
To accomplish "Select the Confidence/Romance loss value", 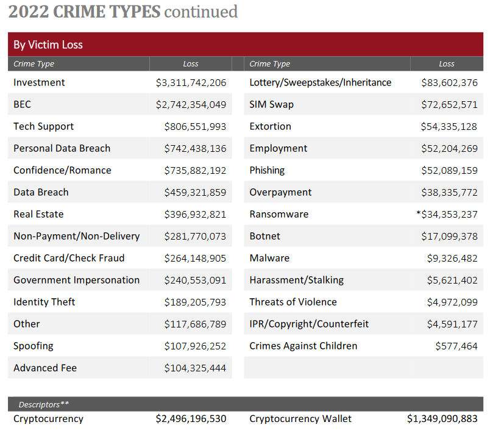I will pyautogui.click(x=195, y=170).
